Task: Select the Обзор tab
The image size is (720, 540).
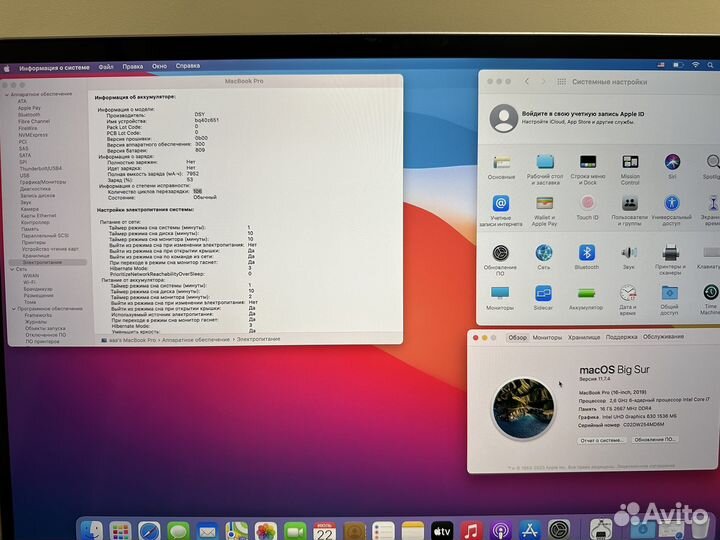Action: tap(518, 338)
